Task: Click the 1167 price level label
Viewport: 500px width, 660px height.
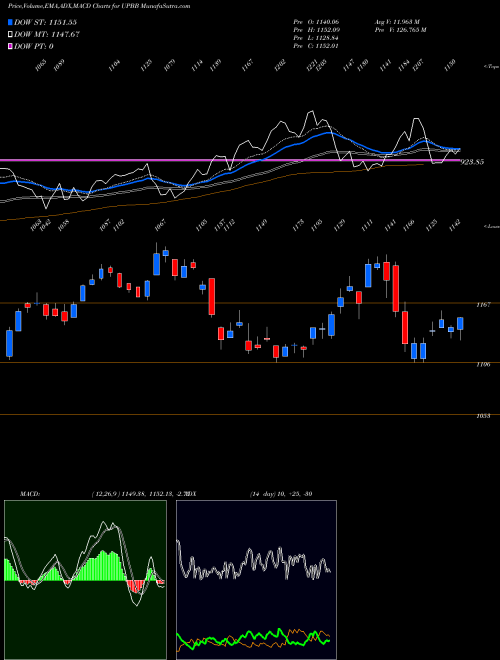Action: tap(483, 304)
